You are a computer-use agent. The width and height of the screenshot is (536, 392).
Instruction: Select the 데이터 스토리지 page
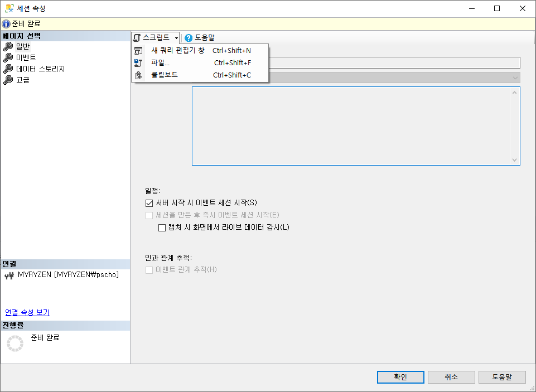point(40,69)
